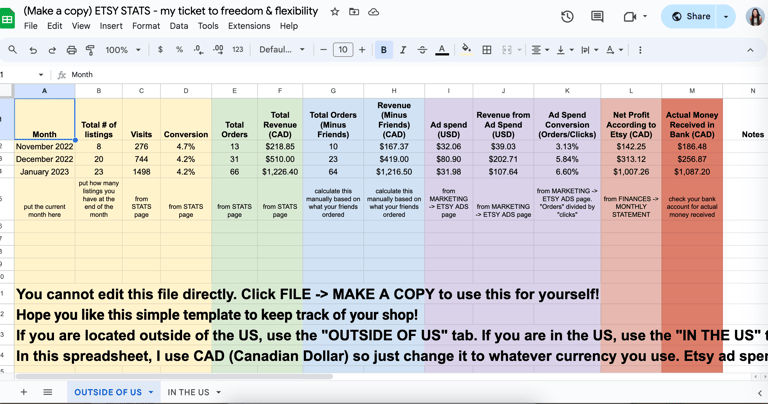Open the Share options dropdown arrow
Viewport: 768px width, 404px height.
coord(726,17)
